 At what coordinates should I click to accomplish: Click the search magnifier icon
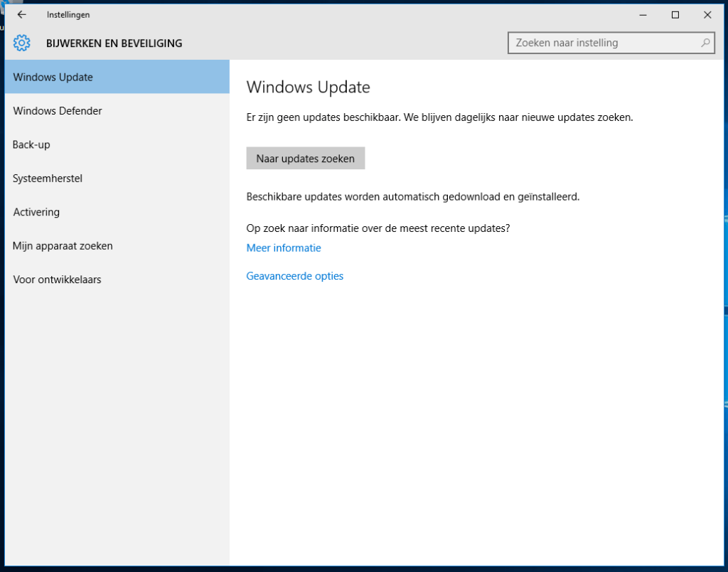(x=705, y=43)
